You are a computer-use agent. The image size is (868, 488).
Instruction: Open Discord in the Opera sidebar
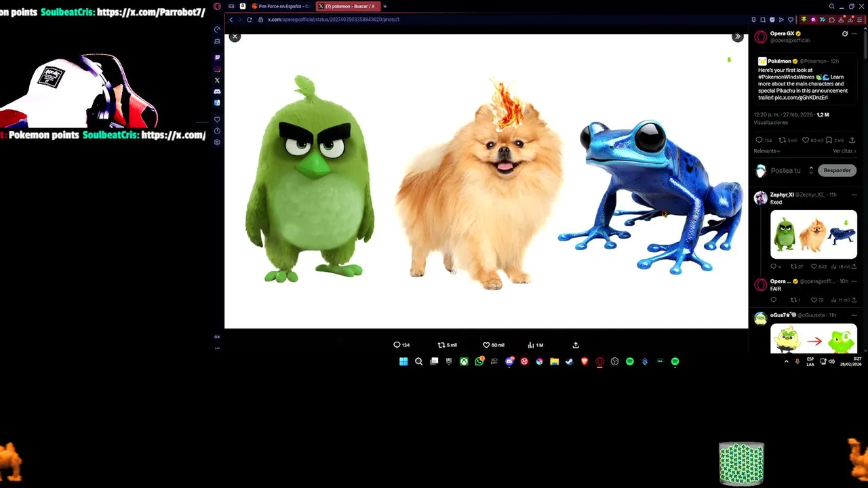coord(217,91)
